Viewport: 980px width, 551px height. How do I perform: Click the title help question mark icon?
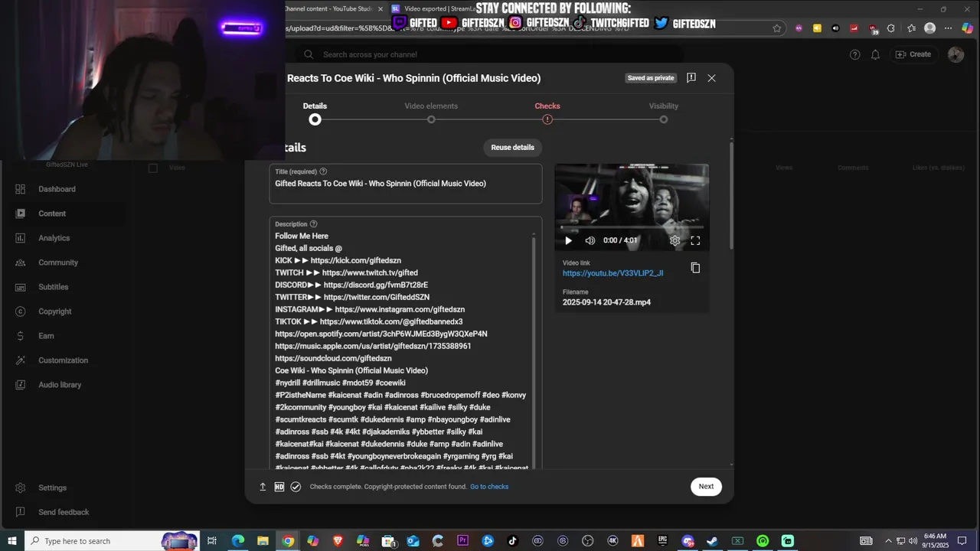click(x=323, y=171)
